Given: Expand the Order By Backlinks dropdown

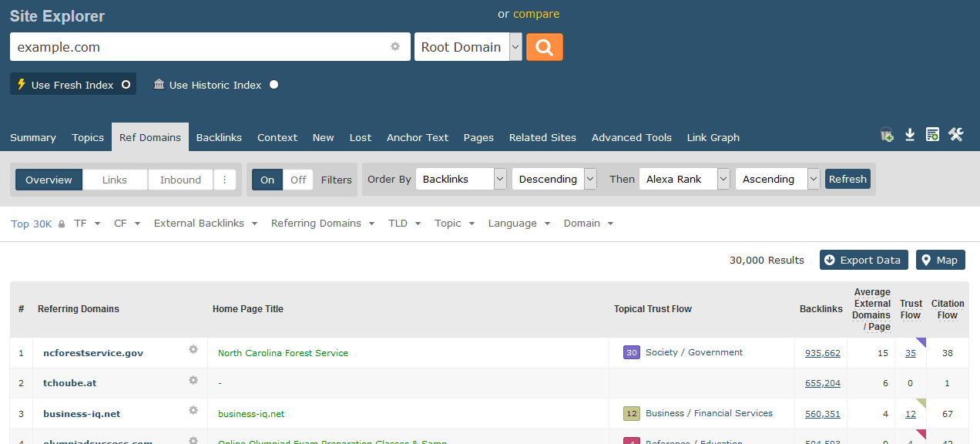Looking at the screenshot, I should [461, 179].
